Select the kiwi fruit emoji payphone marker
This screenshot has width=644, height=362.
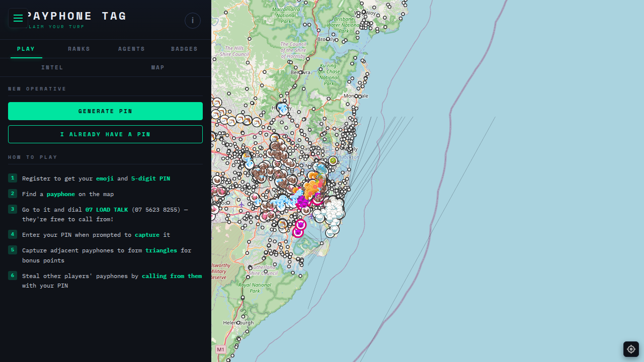click(333, 160)
